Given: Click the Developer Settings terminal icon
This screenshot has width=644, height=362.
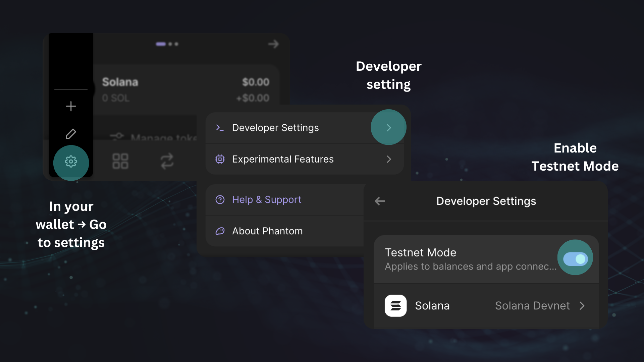Looking at the screenshot, I should click(220, 128).
